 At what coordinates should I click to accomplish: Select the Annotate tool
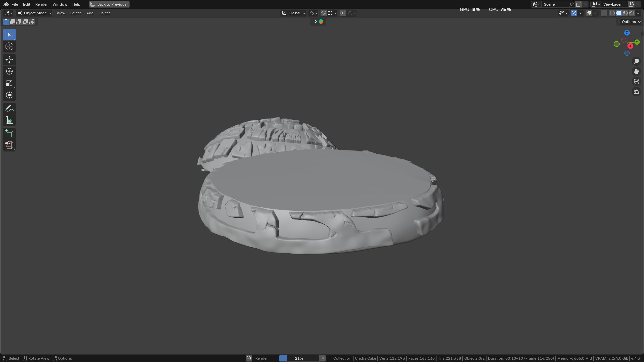pyautogui.click(x=9, y=108)
